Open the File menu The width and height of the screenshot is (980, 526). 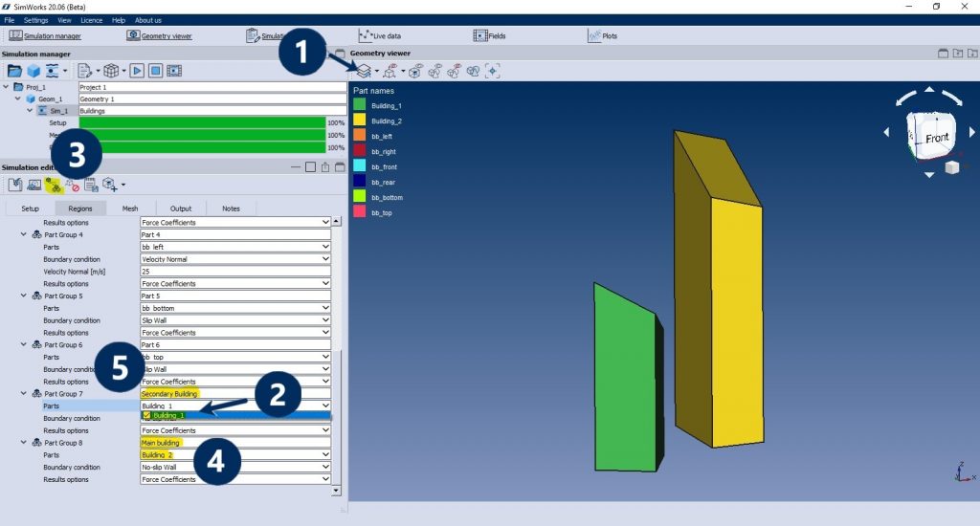[x=10, y=20]
